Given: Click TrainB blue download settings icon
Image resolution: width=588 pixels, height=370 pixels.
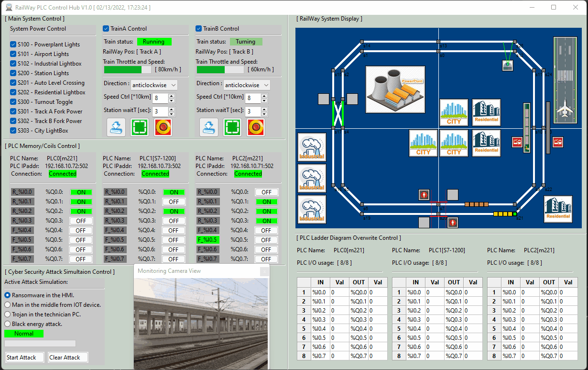Looking at the screenshot, I should (209, 127).
